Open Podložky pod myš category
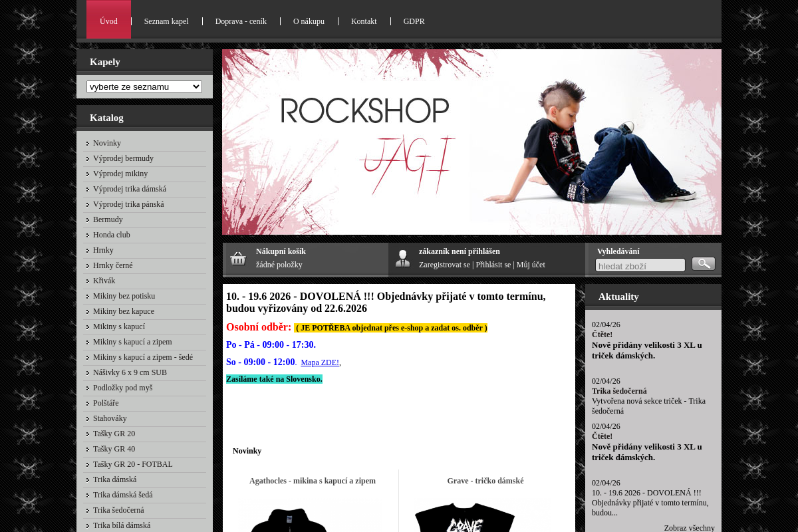Viewport: 798px width, 532px height. pyautogui.click(x=123, y=388)
